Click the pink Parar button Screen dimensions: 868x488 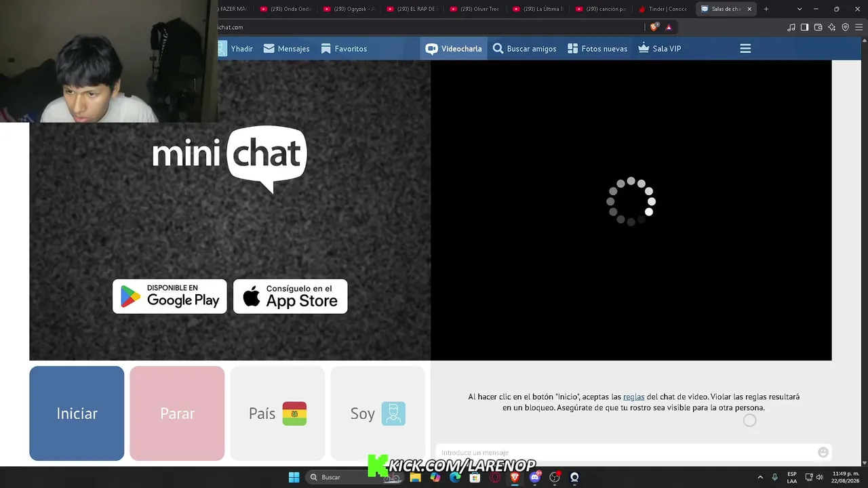(x=177, y=413)
